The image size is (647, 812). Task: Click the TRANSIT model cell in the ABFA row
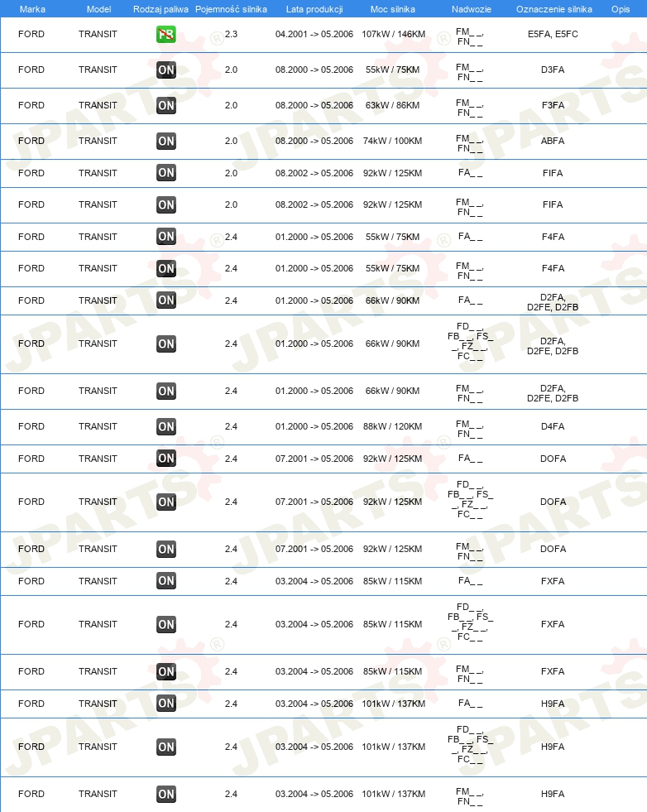98,141
